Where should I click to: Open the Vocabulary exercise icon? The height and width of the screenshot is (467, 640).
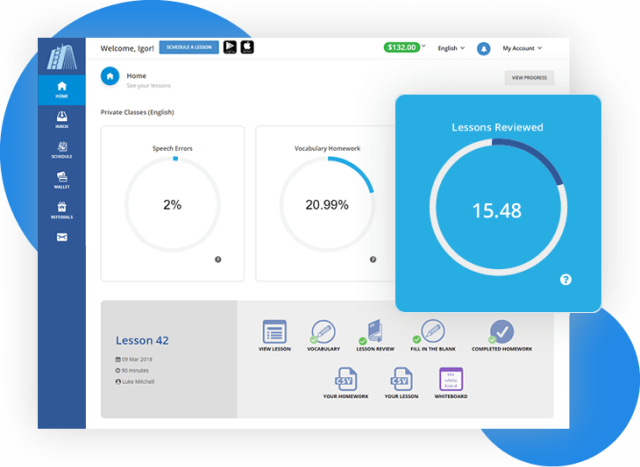pos(322,334)
